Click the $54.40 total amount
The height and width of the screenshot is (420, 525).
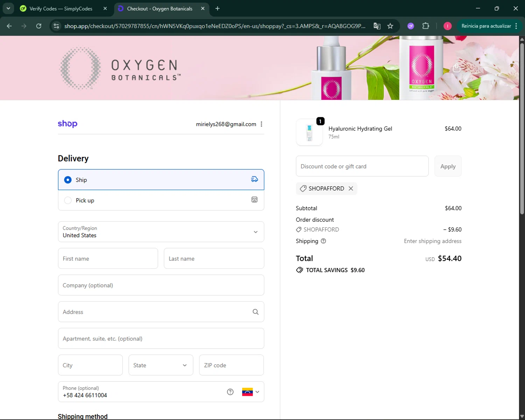coord(450,258)
